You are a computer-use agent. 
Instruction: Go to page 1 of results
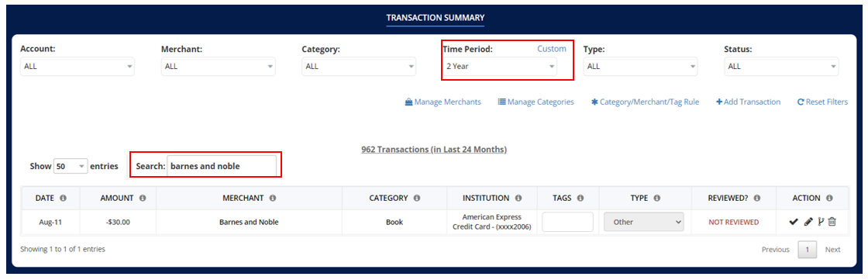(807, 250)
